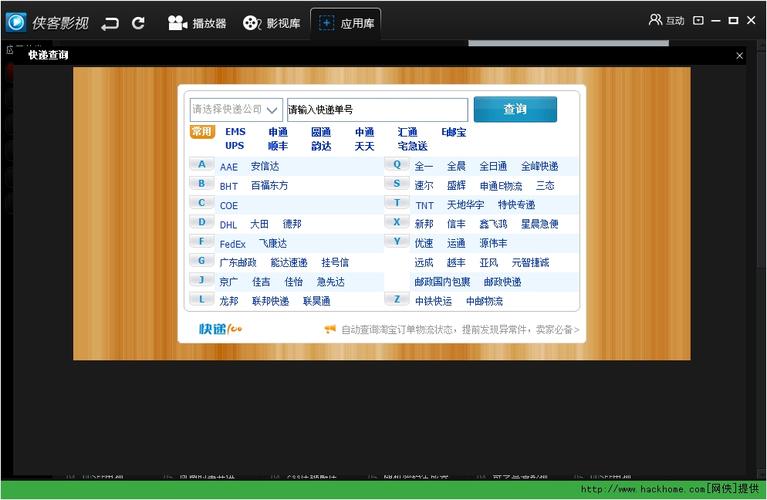Refresh the page with the reload icon
The height and width of the screenshot is (500, 767).
[138, 23]
